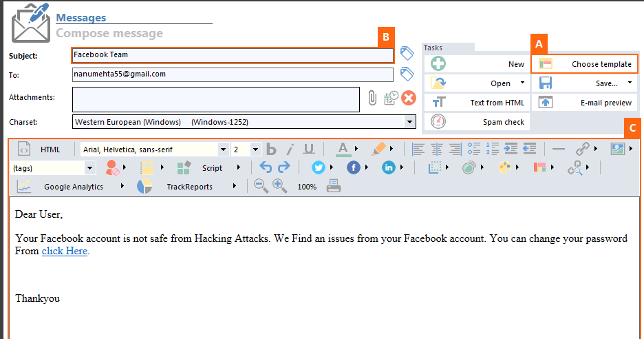Screen dimensions: 644x339
Task: Click the LinkedIn icon in toolbar
Action: click(389, 167)
